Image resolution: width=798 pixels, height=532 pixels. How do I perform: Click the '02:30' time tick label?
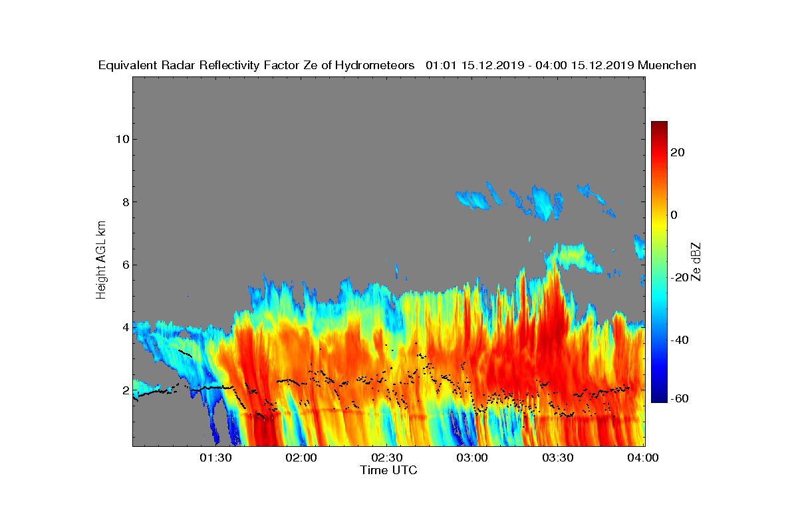click(x=388, y=458)
